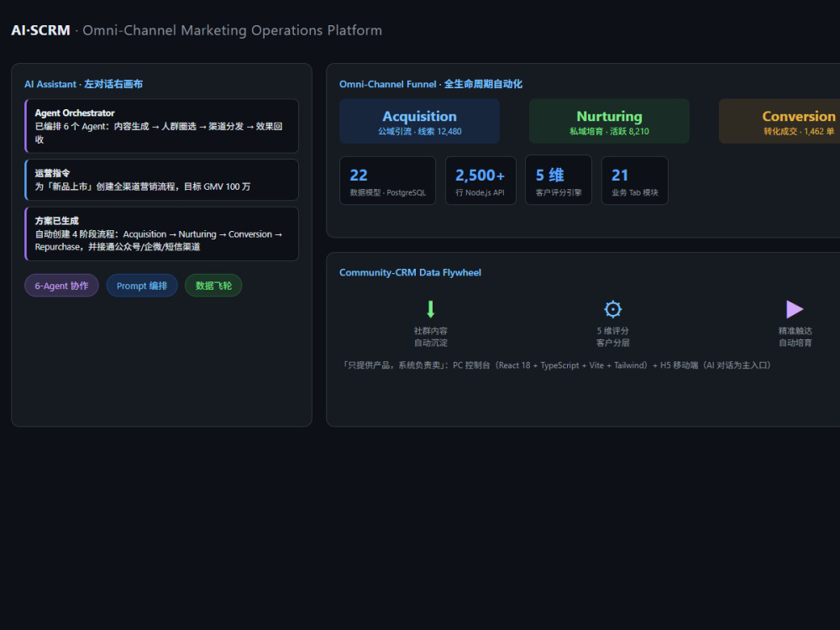Click the tech stack line mentioning React 18
The width and height of the screenshot is (840, 630).
click(x=557, y=365)
